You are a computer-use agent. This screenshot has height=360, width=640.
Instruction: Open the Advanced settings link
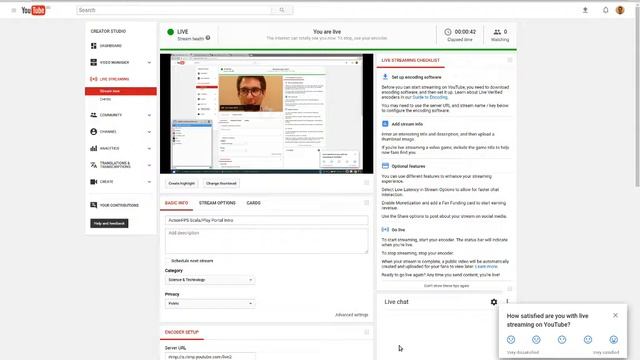click(351, 315)
